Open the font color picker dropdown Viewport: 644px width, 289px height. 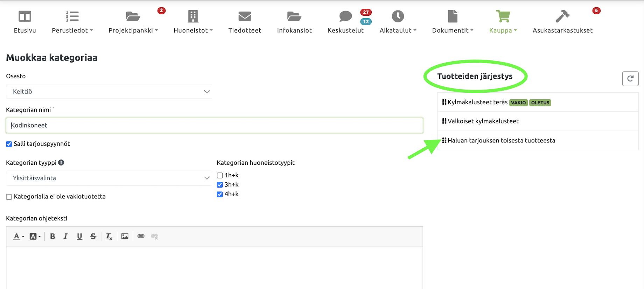(x=18, y=237)
